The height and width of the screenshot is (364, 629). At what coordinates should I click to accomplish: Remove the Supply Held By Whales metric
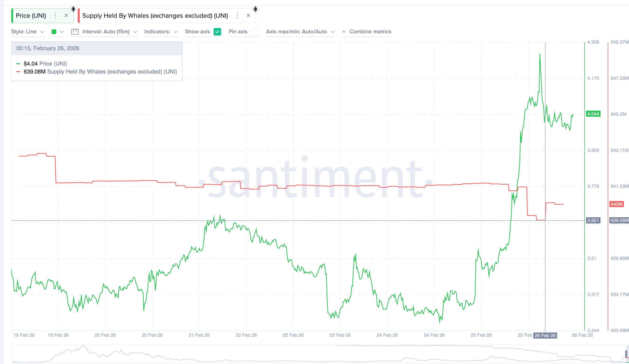pos(248,15)
